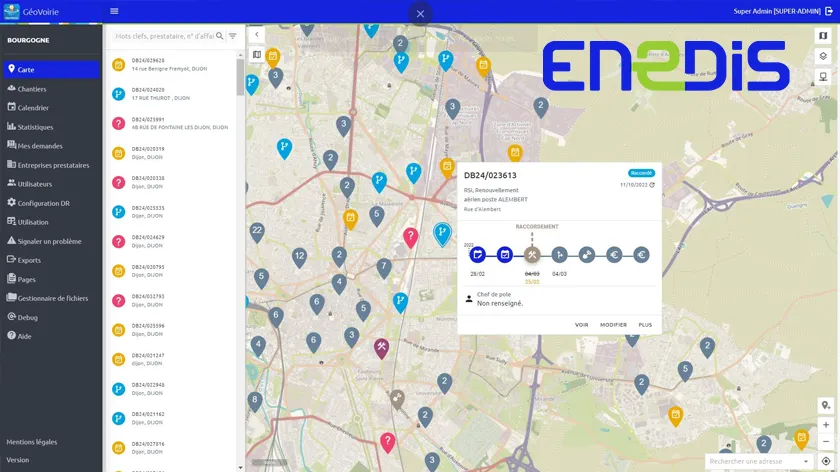Open the map layers stack icon

tap(823, 56)
